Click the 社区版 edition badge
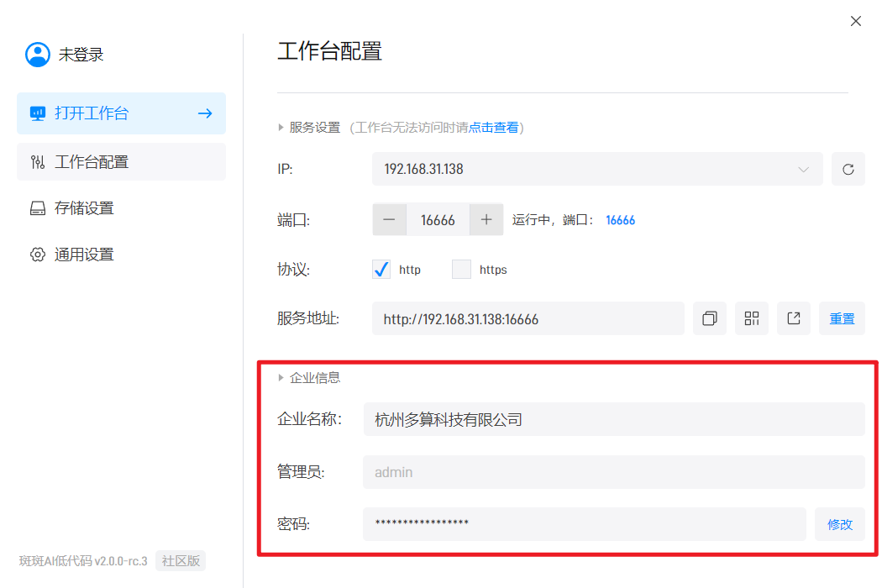882x588 pixels. click(181, 561)
